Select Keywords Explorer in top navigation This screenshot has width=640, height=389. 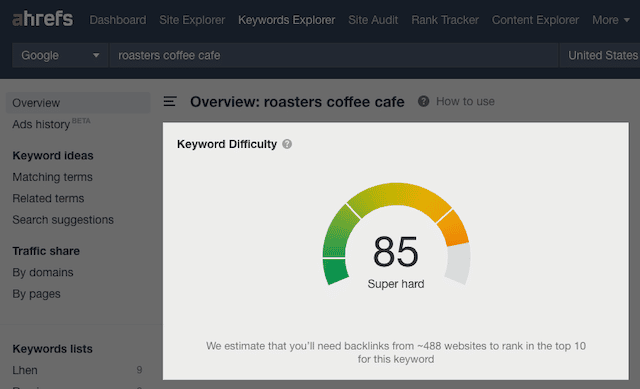click(287, 20)
